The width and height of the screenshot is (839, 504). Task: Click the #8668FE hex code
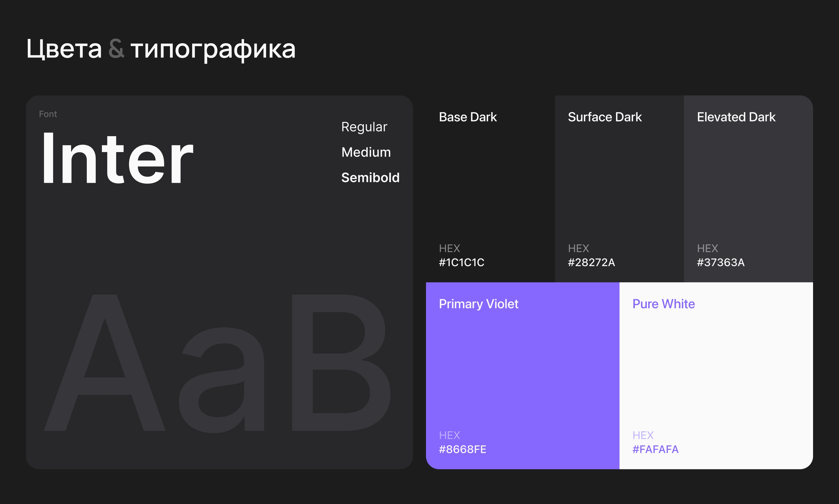pos(462,449)
